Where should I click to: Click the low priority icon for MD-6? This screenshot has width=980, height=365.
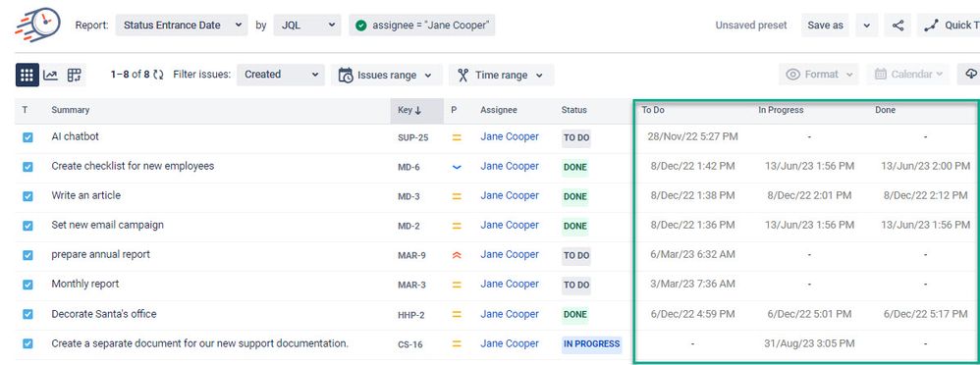pyautogui.click(x=457, y=167)
